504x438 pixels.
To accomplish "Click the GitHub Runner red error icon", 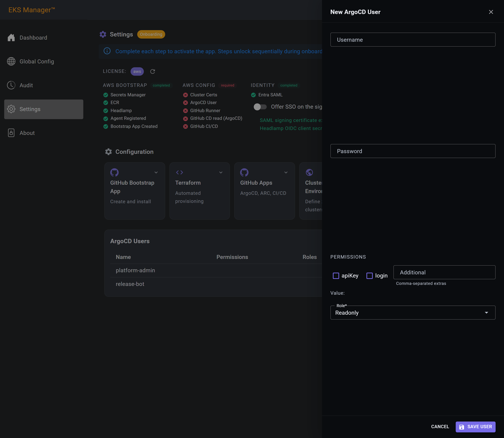I will 185,111.
